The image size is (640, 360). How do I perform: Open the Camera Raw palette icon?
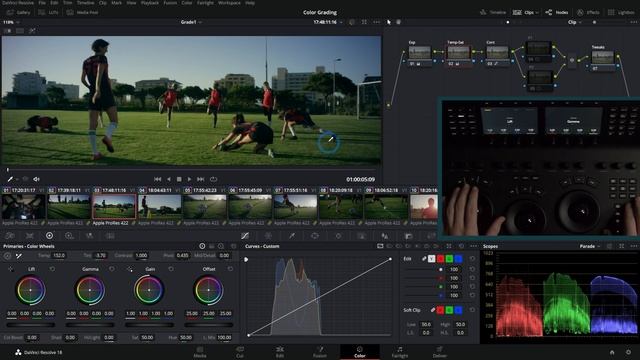pyautogui.click(x=10, y=236)
